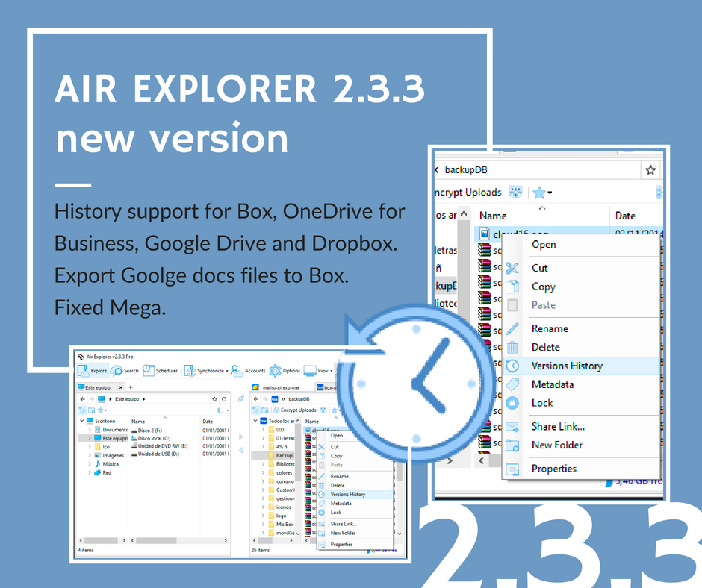Select the coreano folder in the Box tree
702x588 pixels.
click(x=281, y=481)
